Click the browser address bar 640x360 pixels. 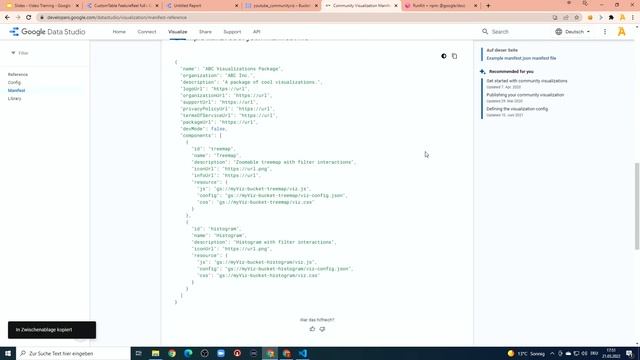pyautogui.click(x=294, y=18)
